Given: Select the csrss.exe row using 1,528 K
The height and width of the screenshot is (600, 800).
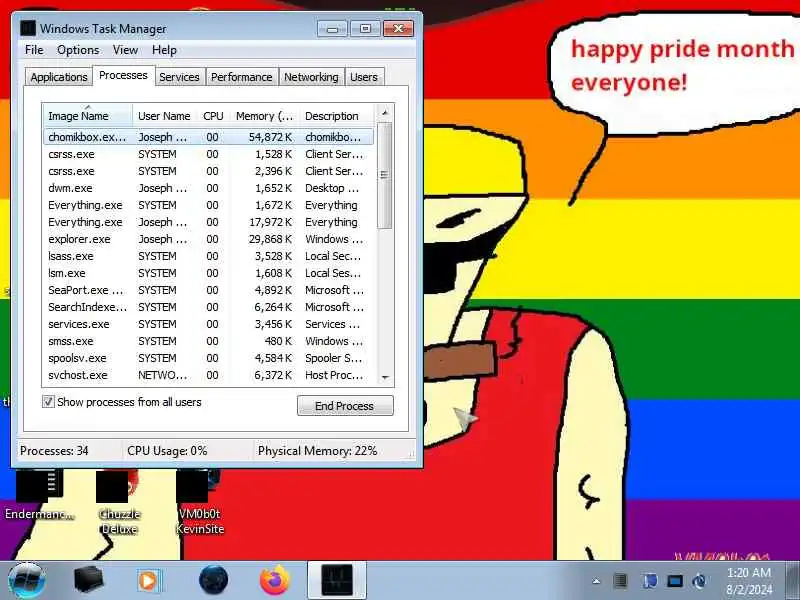Looking at the screenshot, I should point(208,154).
